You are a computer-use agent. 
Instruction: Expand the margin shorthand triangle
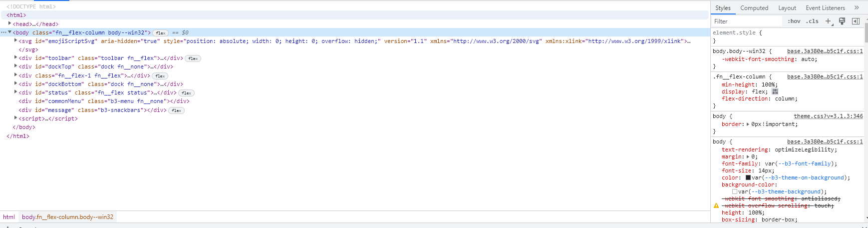pyautogui.click(x=748, y=156)
